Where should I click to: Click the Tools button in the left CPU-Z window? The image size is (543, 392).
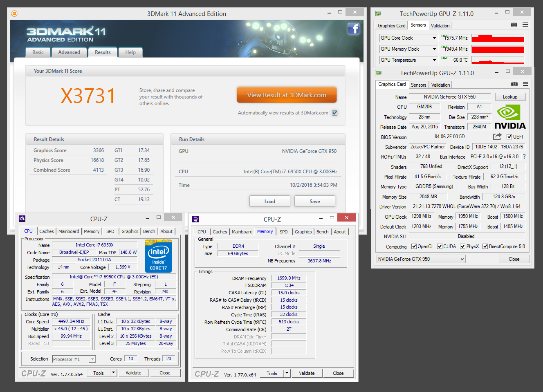coord(99,373)
